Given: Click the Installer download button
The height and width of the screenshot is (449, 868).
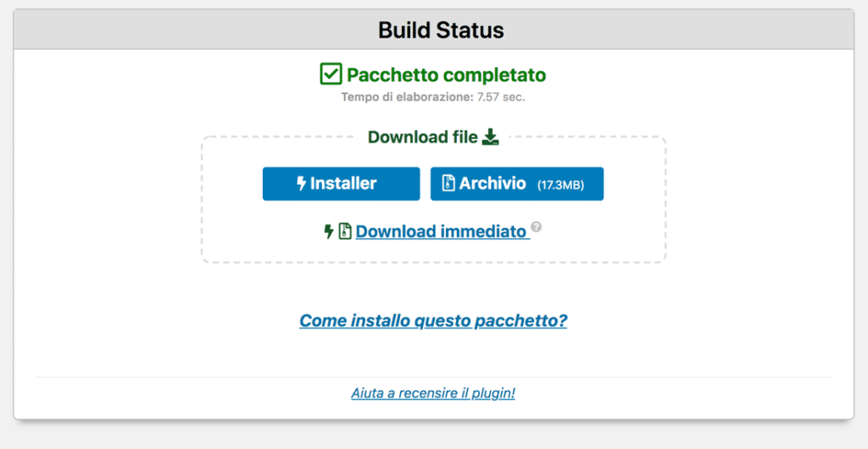Looking at the screenshot, I should point(341,184).
